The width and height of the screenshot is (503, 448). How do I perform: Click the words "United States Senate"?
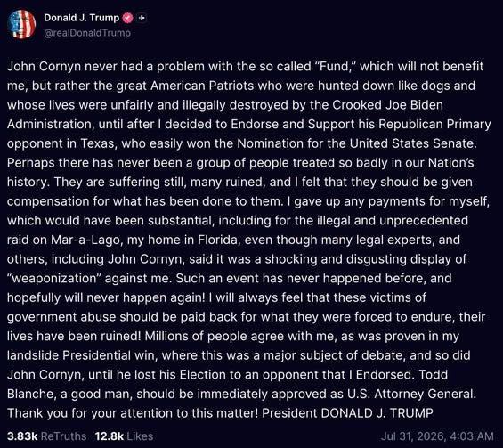pos(412,143)
